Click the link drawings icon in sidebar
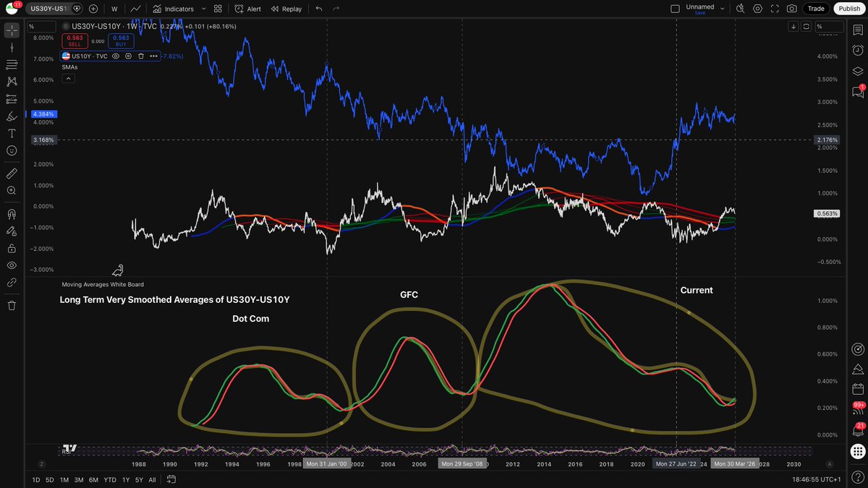 tap(12, 283)
